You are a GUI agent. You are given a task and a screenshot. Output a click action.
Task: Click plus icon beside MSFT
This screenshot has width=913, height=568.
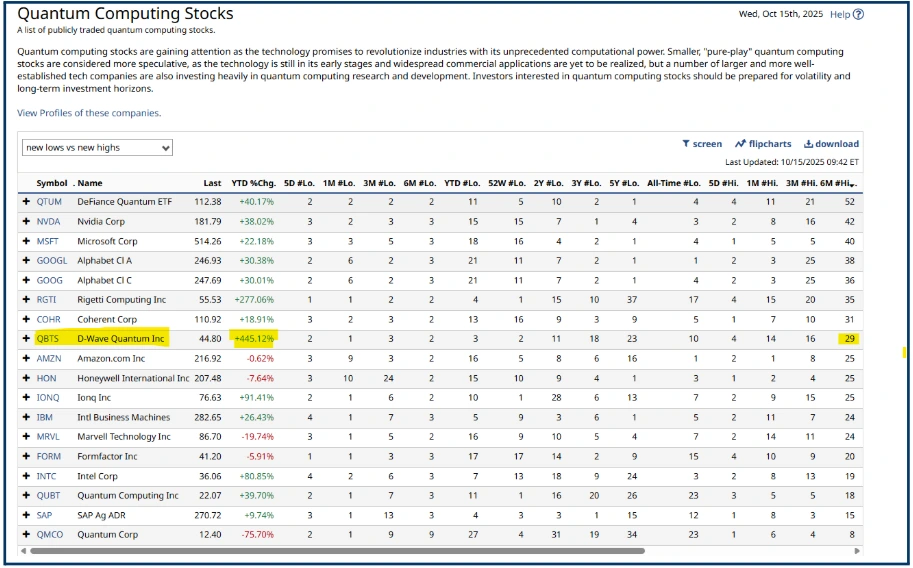[27, 241]
